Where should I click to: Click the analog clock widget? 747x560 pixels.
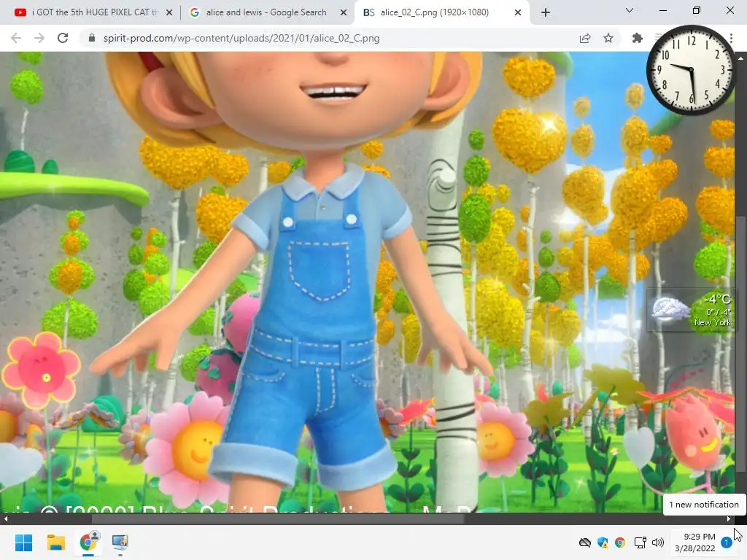point(692,70)
